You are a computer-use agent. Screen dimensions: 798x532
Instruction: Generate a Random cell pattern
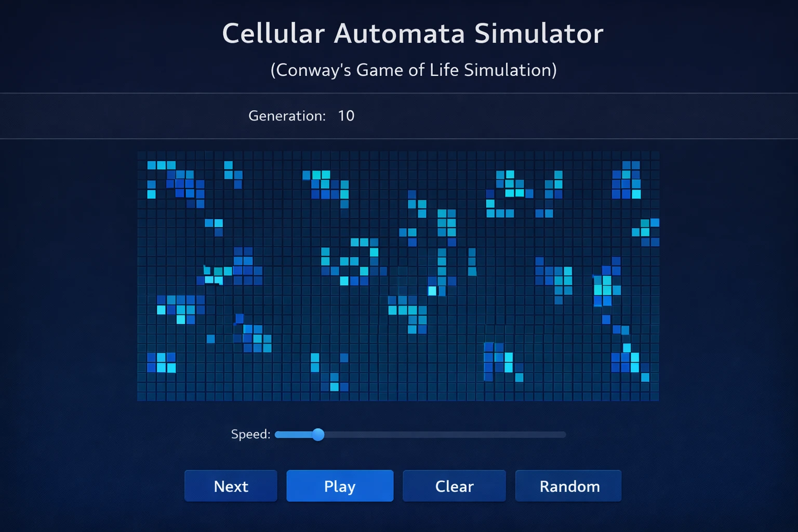[569, 486]
